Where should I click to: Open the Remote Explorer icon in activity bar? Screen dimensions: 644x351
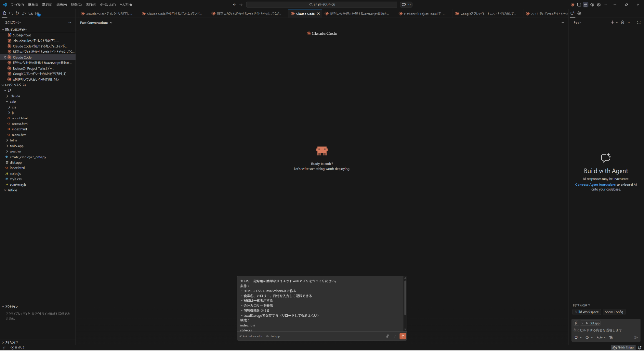point(31,14)
